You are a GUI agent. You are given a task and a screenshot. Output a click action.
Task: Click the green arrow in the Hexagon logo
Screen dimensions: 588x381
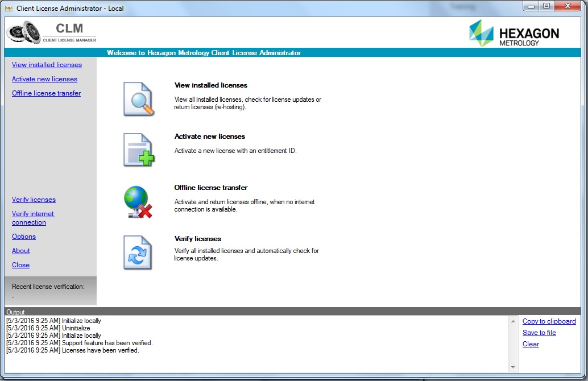[481, 32]
